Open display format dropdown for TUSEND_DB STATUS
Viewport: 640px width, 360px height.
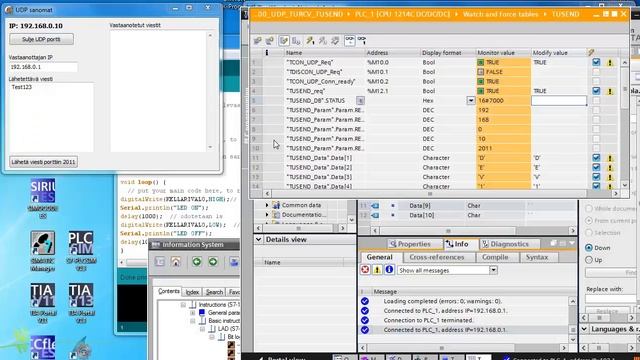pyautogui.click(x=471, y=100)
